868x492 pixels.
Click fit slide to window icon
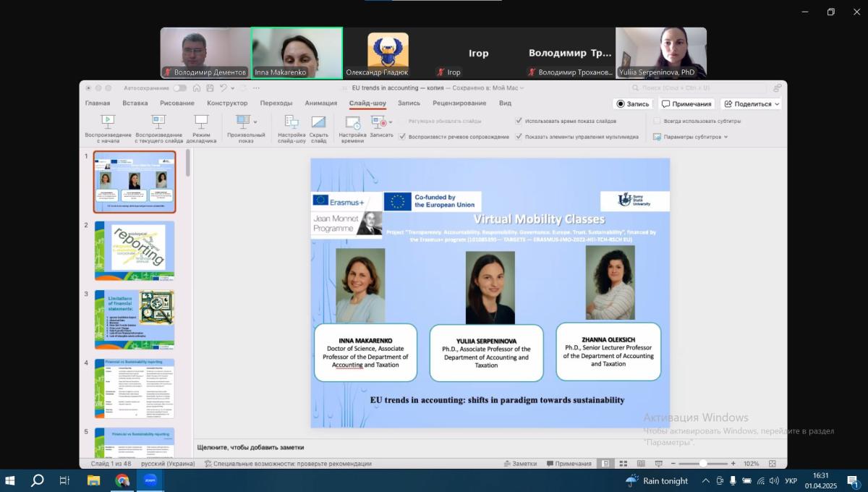[x=773, y=464]
